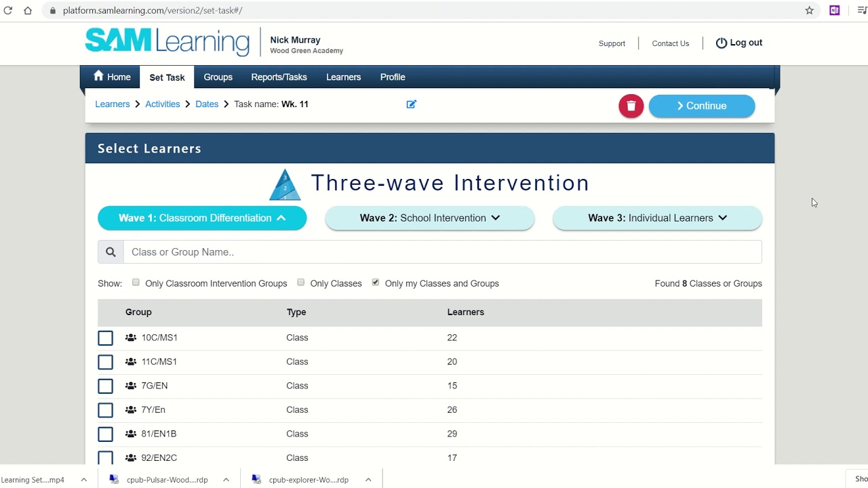
Task: Open the Support link
Action: [x=612, y=43]
